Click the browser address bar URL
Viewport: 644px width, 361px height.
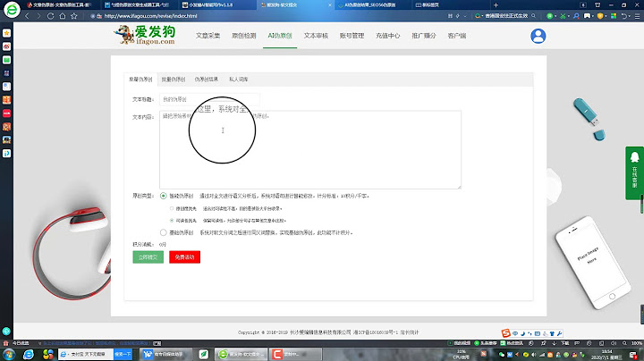click(x=150, y=16)
